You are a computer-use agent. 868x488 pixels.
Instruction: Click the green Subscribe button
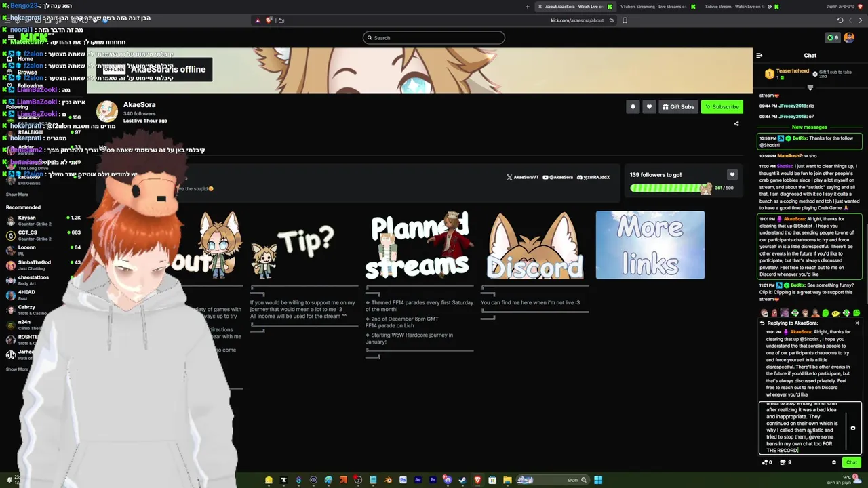coord(722,106)
